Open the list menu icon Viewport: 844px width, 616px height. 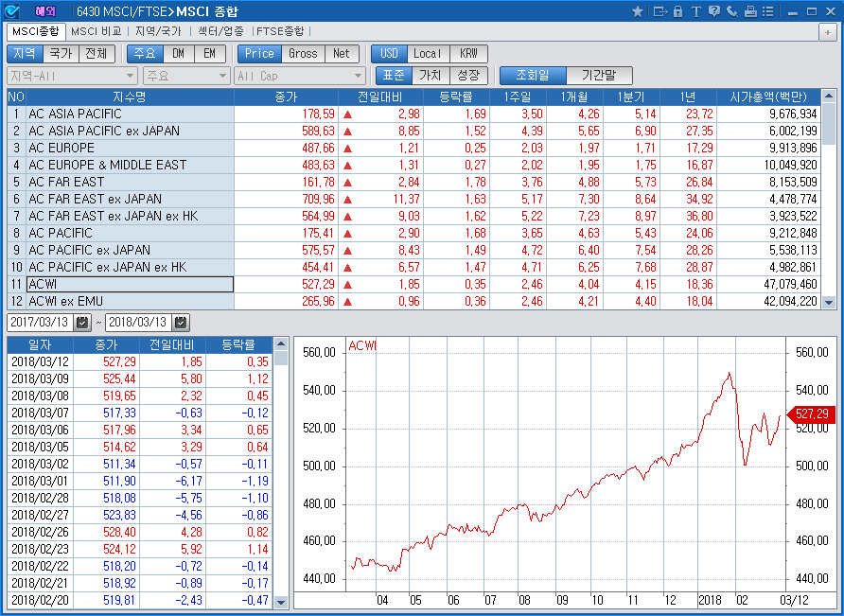768,11
